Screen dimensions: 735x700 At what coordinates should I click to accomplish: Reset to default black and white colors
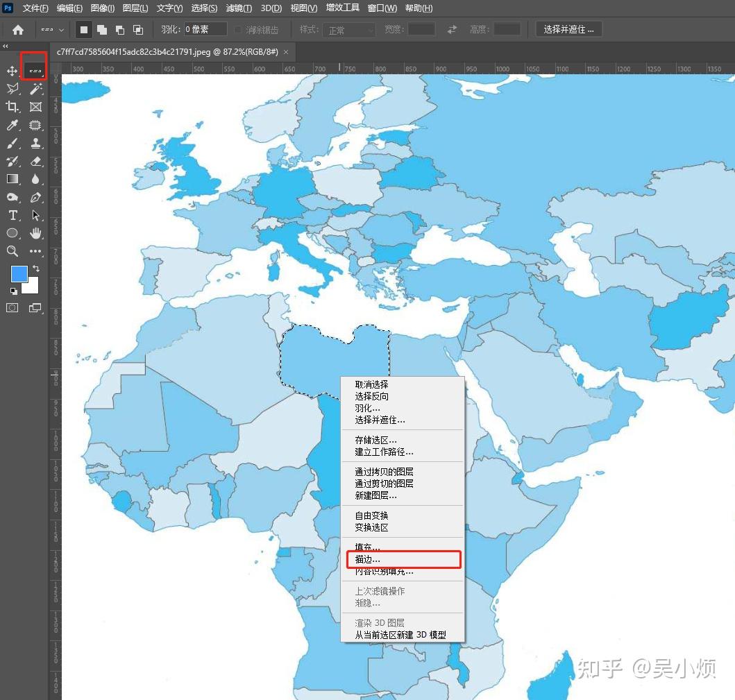pyautogui.click(x=14, y=291)
